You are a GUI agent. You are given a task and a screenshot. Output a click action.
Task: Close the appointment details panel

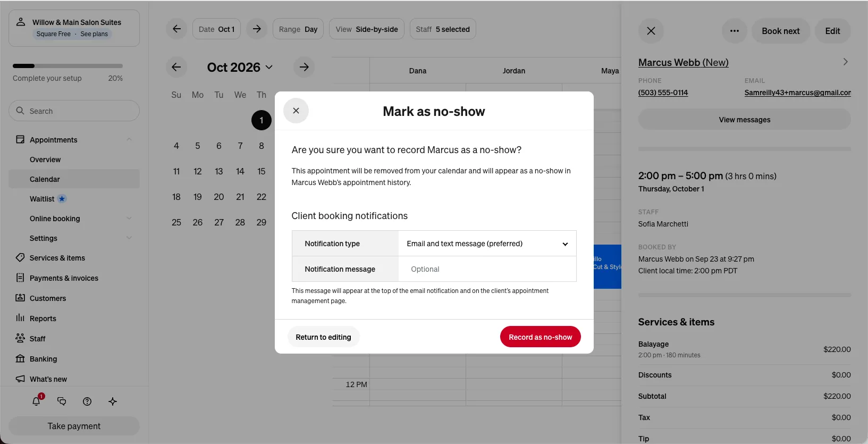coord(651,31)
